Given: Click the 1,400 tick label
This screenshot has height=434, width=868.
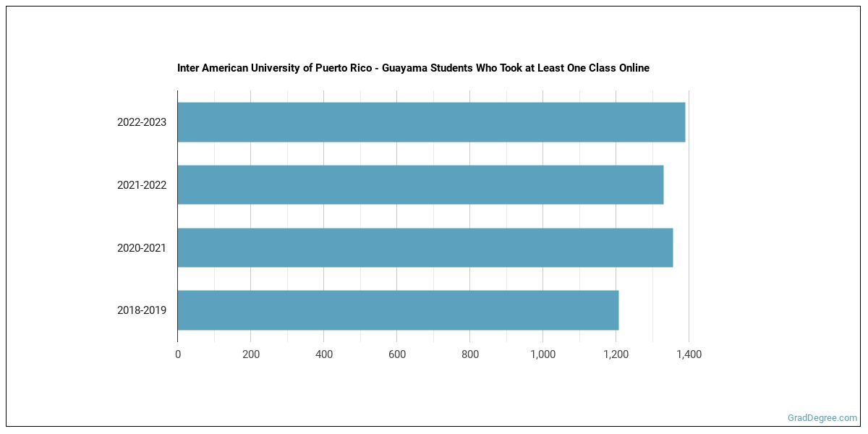Looking at the screenshot, I should click(x=689, y=354).
